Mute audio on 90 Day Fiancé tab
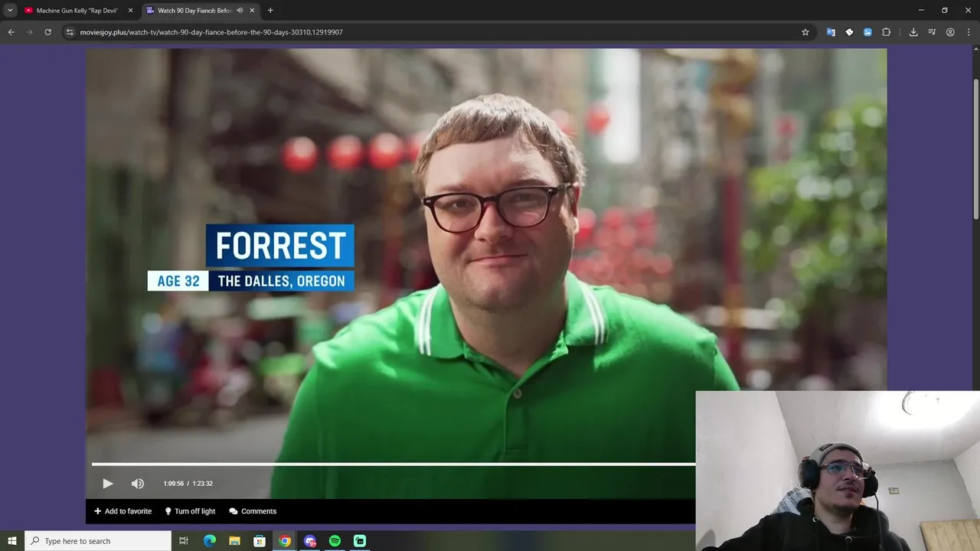Viewport: 980px width, 551px height. tap(240, 11)
